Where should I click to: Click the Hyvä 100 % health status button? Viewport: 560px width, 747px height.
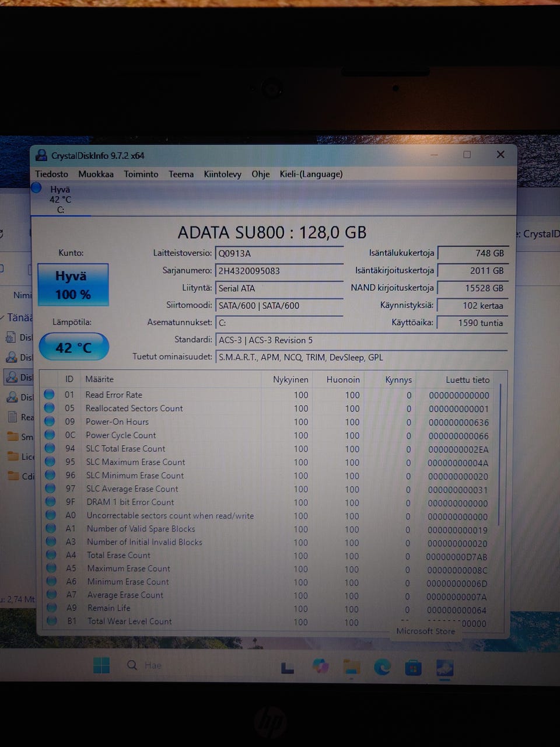73,285
